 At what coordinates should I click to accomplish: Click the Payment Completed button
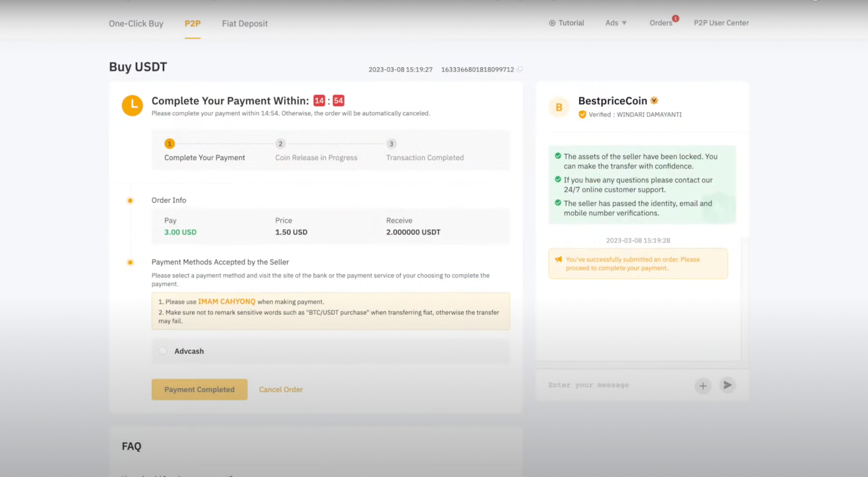pyautogui.click(x=200, y=390)
